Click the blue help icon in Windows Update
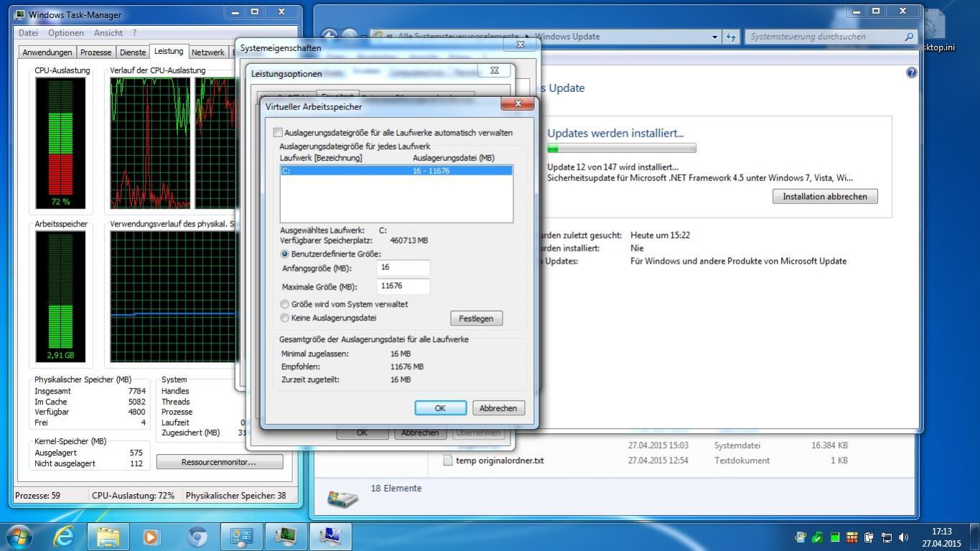Image resolution: width=980 pixels, height=551 pixels. 912,73
